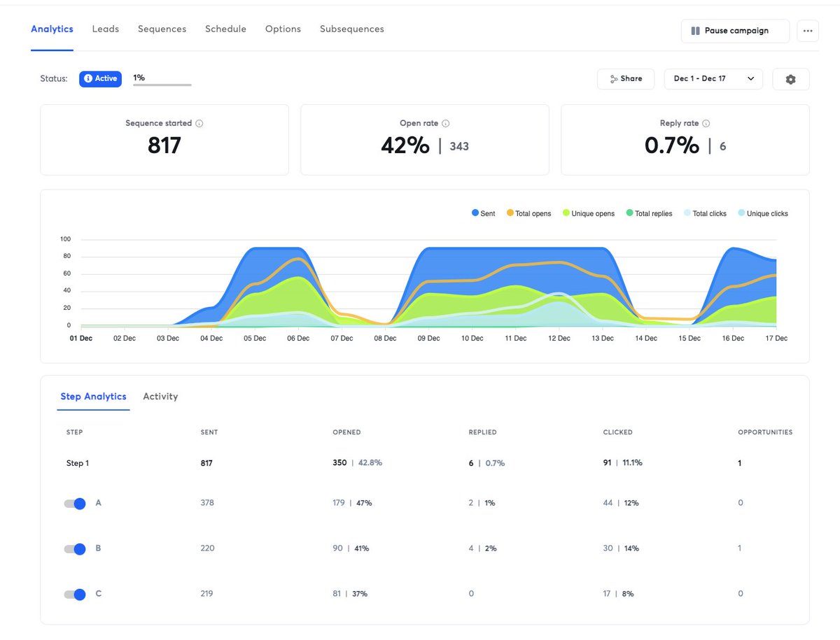
Task: Click variant A opened value 179 | 47%
Action: [352, 503]
